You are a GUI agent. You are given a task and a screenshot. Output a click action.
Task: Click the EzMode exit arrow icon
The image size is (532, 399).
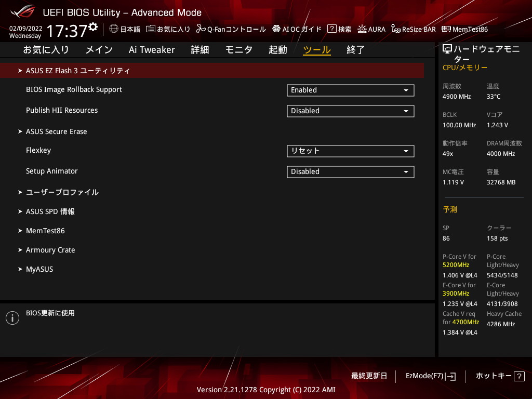(451, 376)
